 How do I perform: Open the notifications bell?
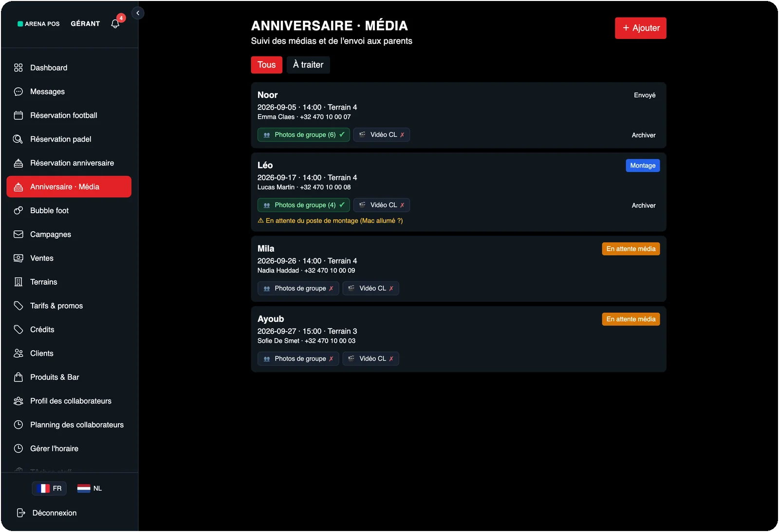click(x=115, y=23)
